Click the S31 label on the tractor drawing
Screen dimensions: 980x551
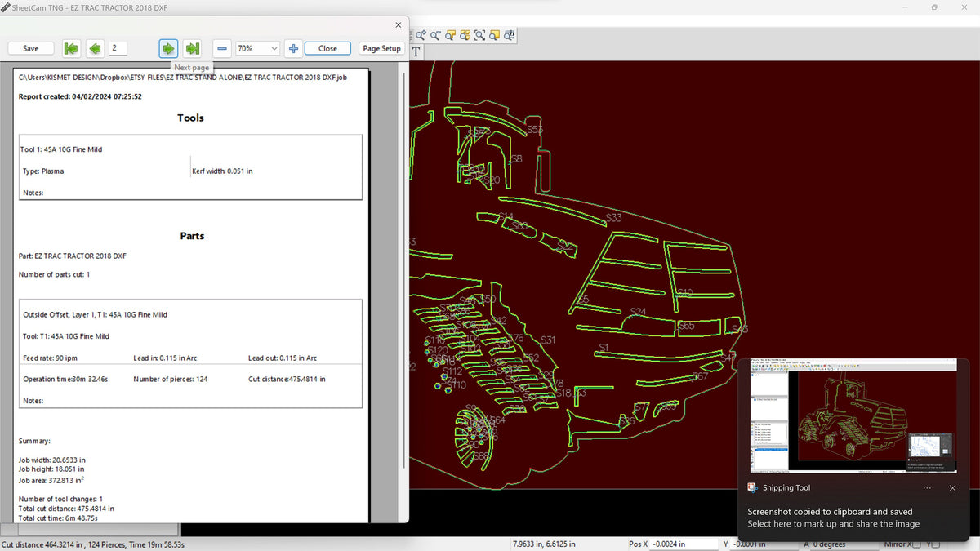pos(548,340)
